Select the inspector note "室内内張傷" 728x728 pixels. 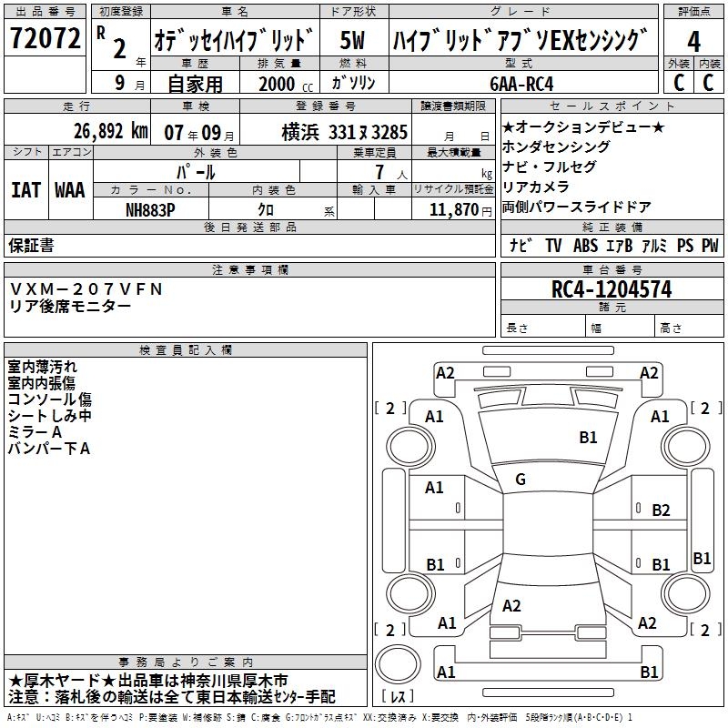[x=41, y=383]
